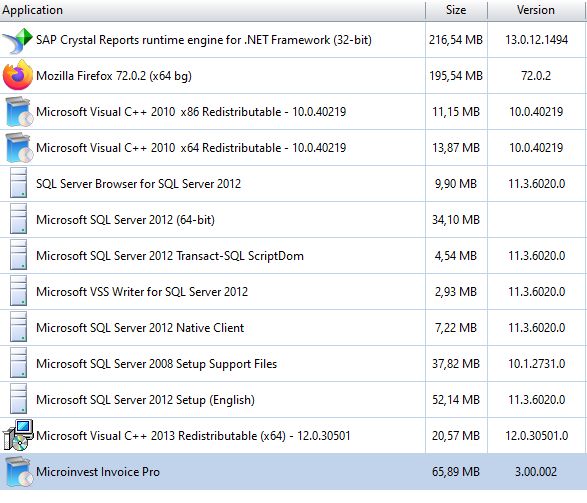Click version 12.0.30501.0 cell
Viewport: 587px width, 503px height.
coord(536,436)
